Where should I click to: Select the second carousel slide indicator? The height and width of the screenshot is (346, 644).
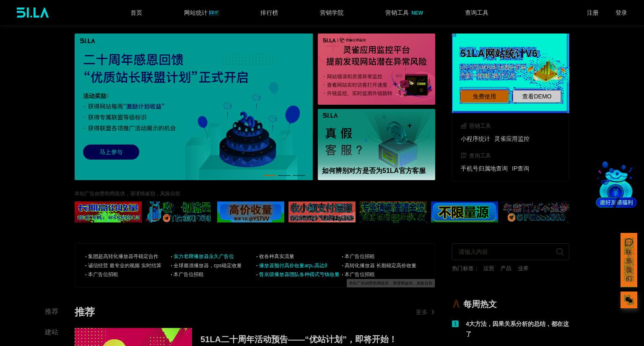click(x=284, y=175)
